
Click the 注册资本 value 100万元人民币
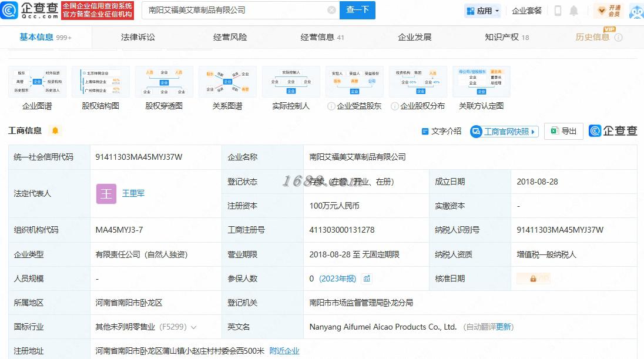pyautogui.click(x=334, y=206)
